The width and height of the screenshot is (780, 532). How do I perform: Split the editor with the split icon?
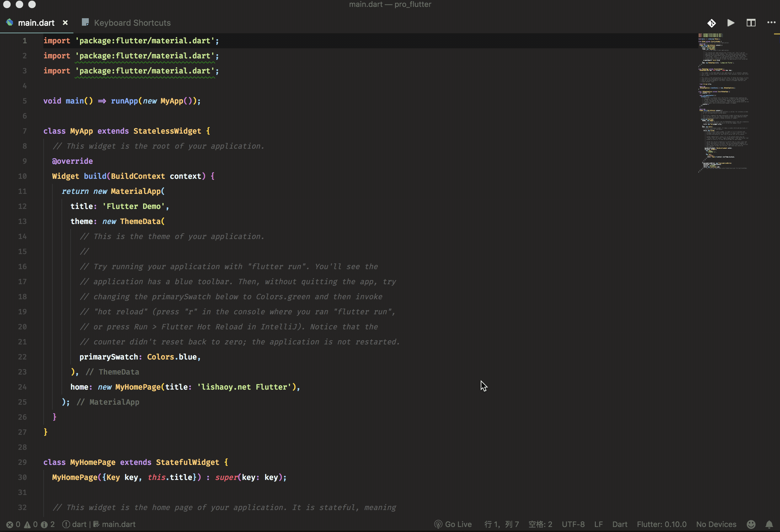751,23
